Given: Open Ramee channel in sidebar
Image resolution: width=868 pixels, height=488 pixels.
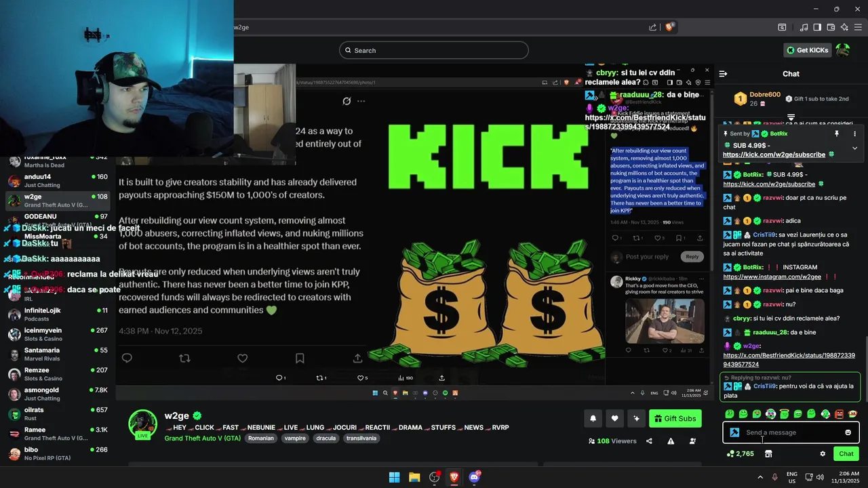Looking at the screenshot, I should click(58, 434).
